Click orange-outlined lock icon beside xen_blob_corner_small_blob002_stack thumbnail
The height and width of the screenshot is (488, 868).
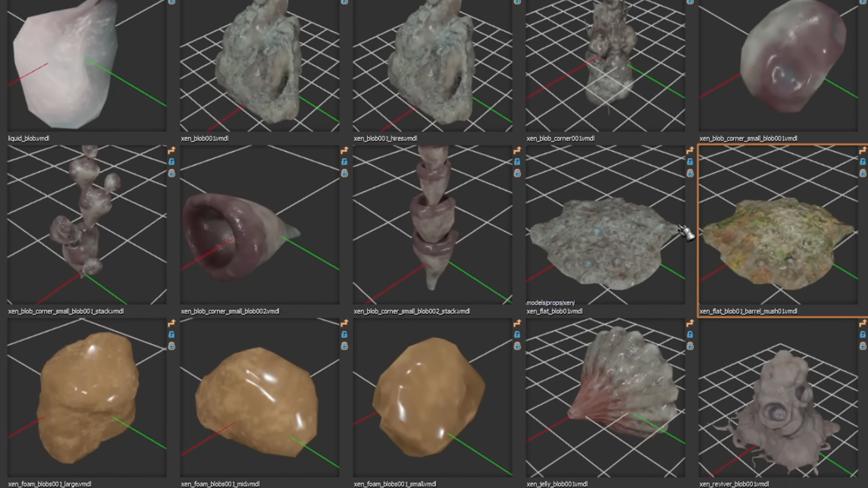517,173
